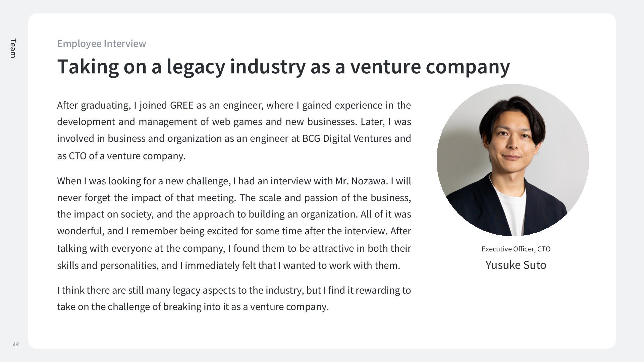644x362 pixels.
Task: Click the main slide title heading
Action: (x=283, y=66)
